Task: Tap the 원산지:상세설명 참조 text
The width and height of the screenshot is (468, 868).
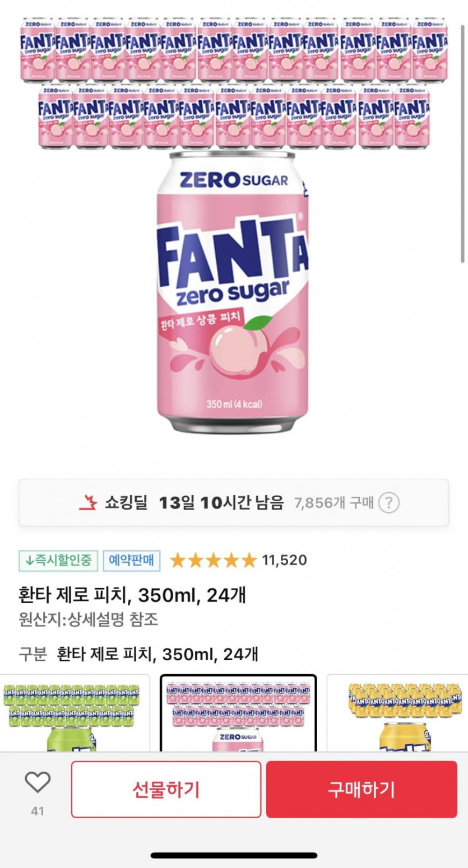Action: [x=88, y=619]
